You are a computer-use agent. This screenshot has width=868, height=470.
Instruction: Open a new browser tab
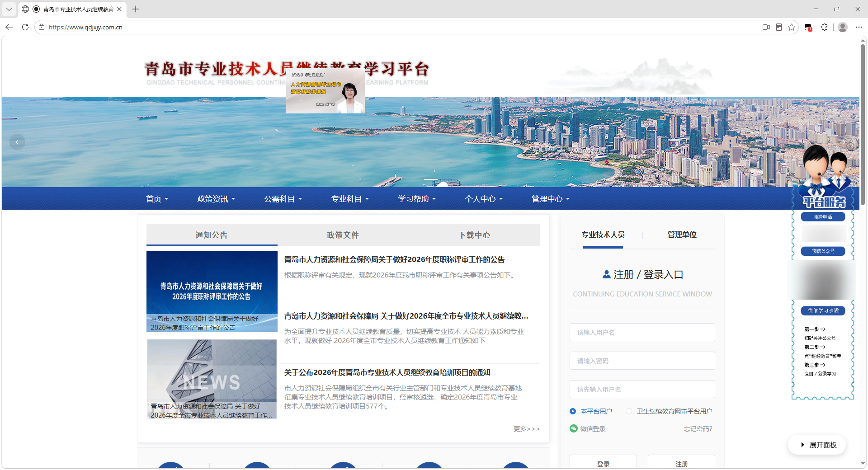[136, 9]
